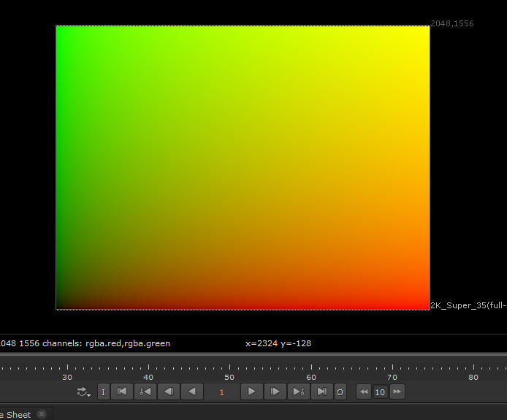Set the In point with I button

click(x=104, y=392)
